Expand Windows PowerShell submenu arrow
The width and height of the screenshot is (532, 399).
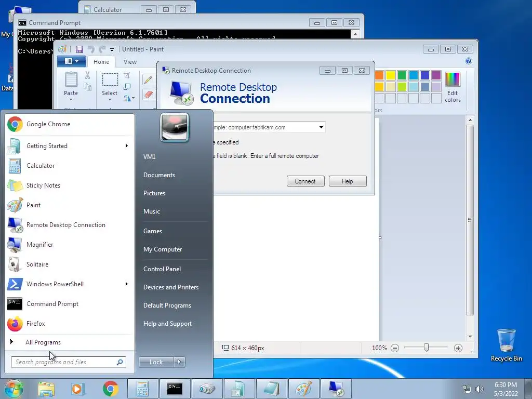[127, 284]
